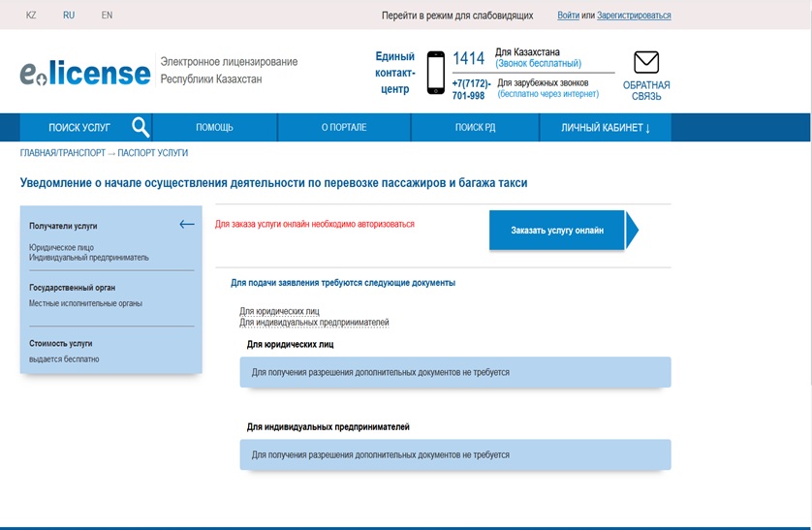The height and width of the screenshot is (530, 812).
Task: Switch language to KZ
Action: (31, 15)
